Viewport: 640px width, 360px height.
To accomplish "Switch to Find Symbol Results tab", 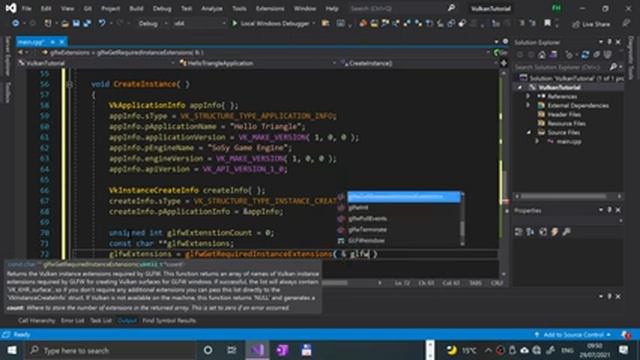I will tap(169, 321).
